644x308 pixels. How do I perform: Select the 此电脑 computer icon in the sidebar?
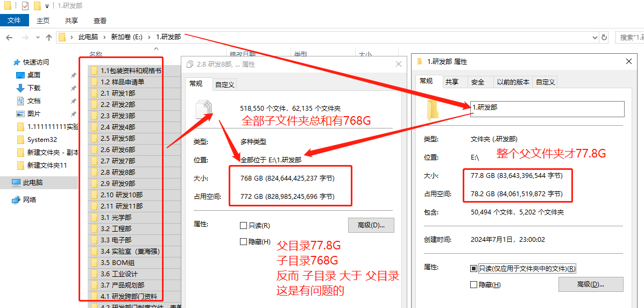(16, 183)
